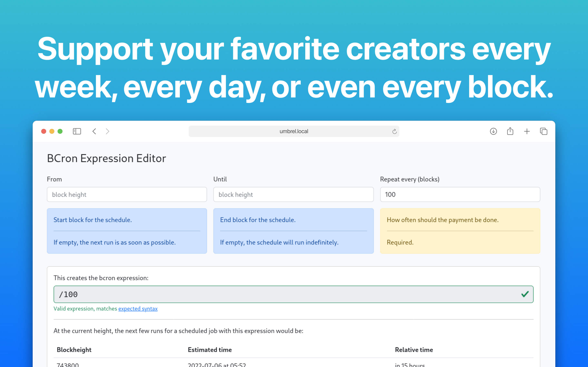Click the yellow window minimize button
The width and height of the screenshot is (588, 367).
point(52,131)
